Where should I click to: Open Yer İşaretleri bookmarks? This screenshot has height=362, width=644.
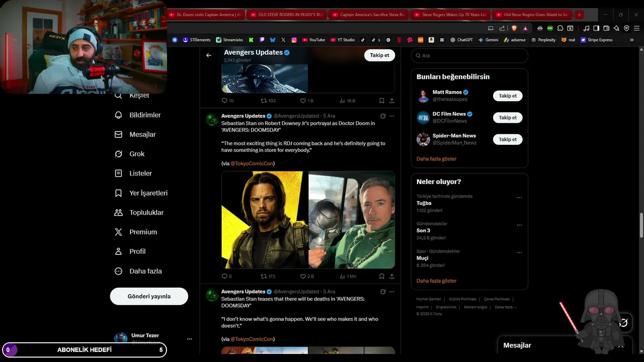141,193
